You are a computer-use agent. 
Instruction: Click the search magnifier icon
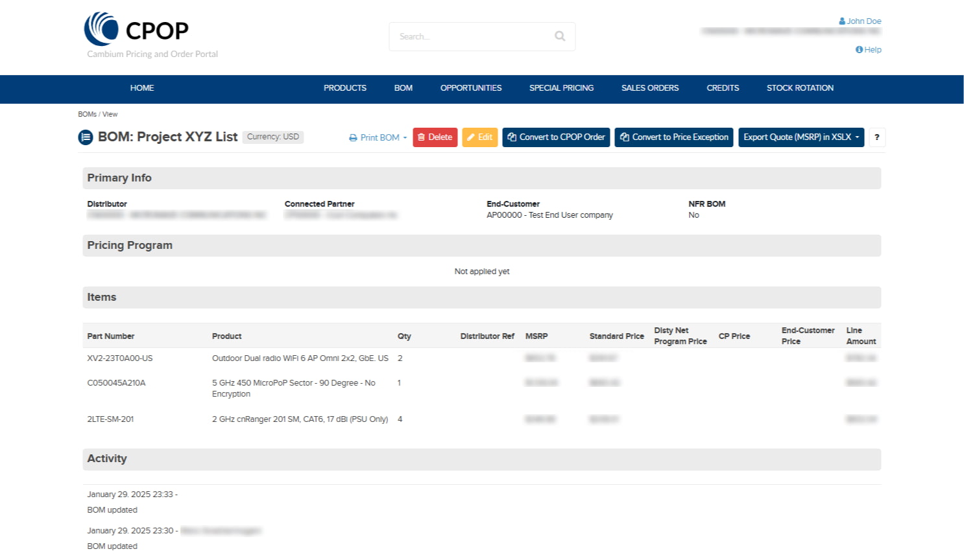(560, 36)
